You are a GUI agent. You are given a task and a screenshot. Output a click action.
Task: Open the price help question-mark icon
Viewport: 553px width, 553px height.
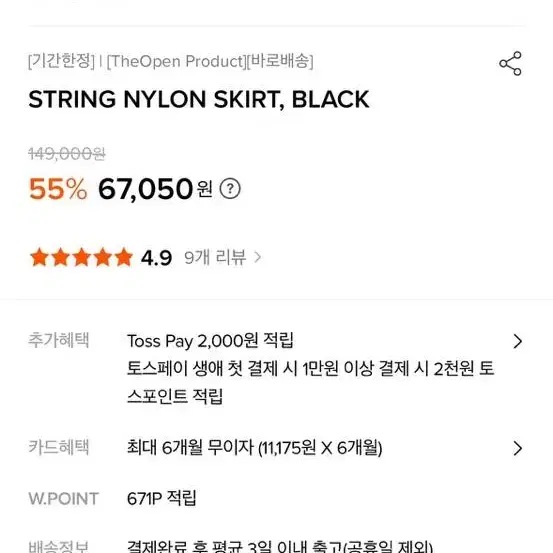click(x=230, y=189)
